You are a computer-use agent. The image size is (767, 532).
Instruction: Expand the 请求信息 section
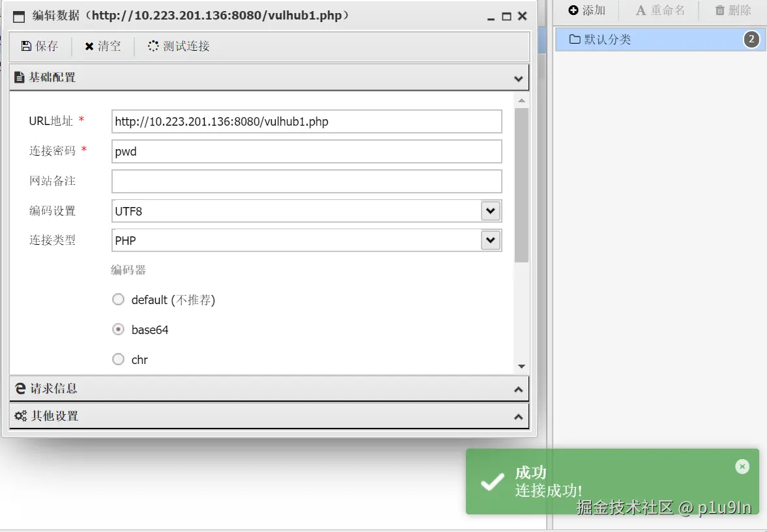click(x=269, y=389)
